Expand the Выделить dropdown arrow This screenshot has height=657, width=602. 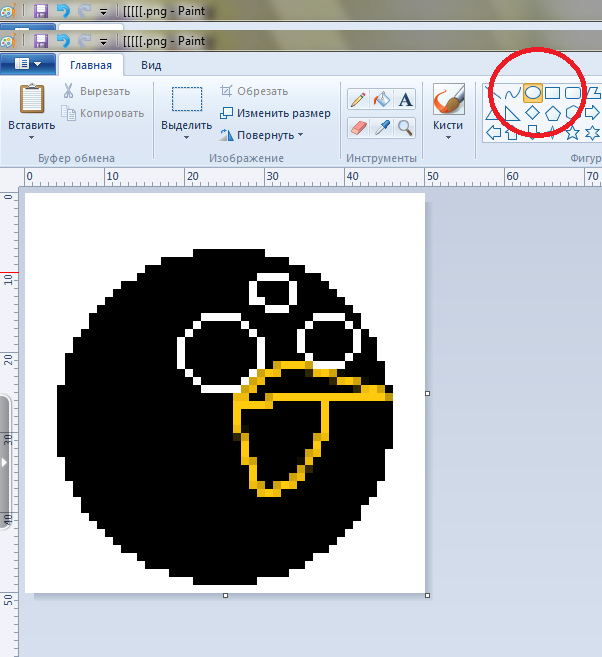[186, 137]
